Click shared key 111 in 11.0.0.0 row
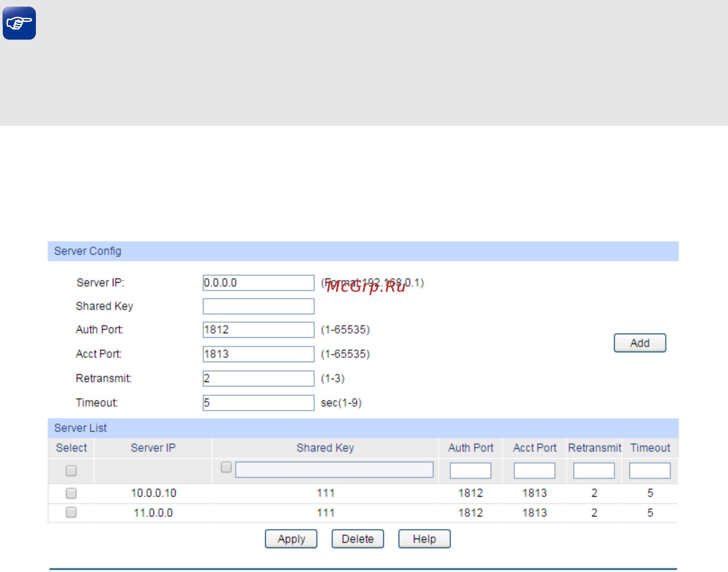This screenshot has width=728, height=572. click(x=326, y=513)
